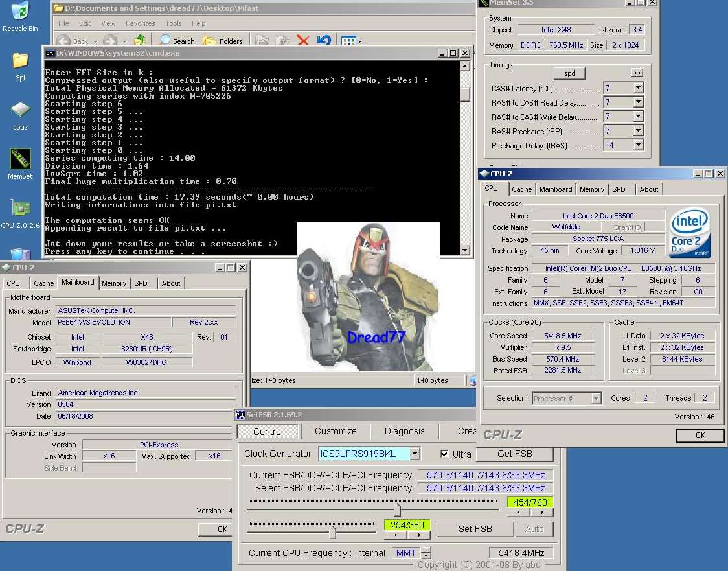The image size is (728, 571).
Task: Click the lower slider thumb near 254/380
Action: tap(332, 532)
